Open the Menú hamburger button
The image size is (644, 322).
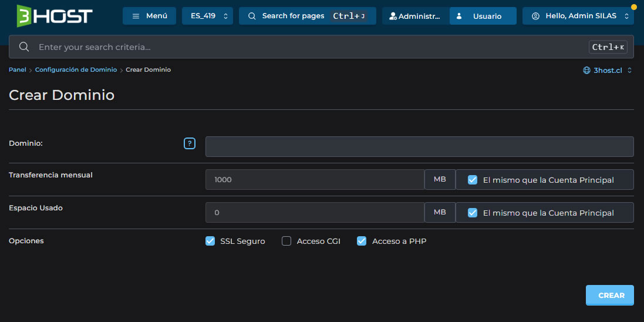point(149,16)
